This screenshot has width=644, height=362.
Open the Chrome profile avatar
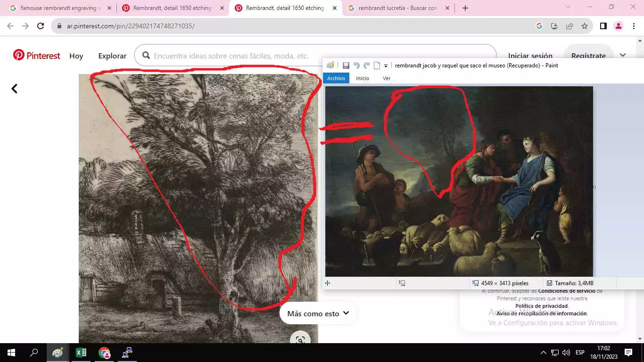619,26
